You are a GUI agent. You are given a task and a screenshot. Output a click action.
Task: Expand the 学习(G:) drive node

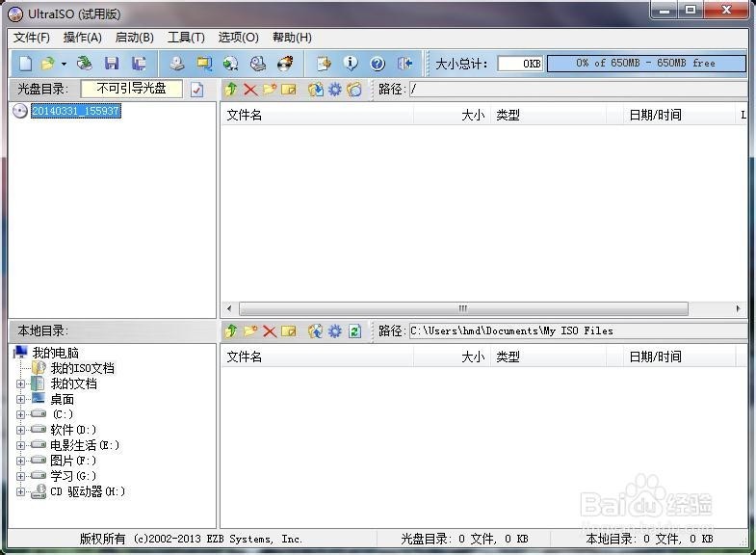click(x=20, y=476)
